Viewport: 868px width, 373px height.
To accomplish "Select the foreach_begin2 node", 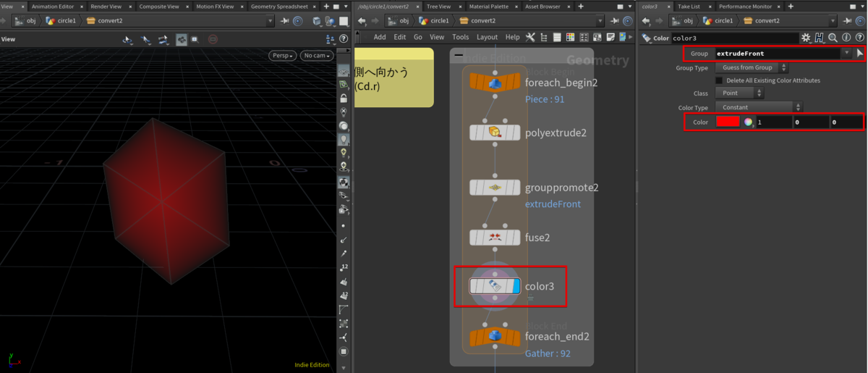I will click(495, 83).
